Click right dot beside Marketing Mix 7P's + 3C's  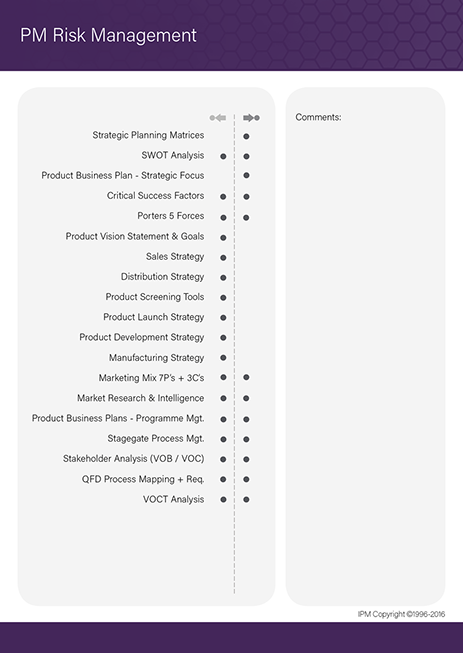click(x=246, y=377)
